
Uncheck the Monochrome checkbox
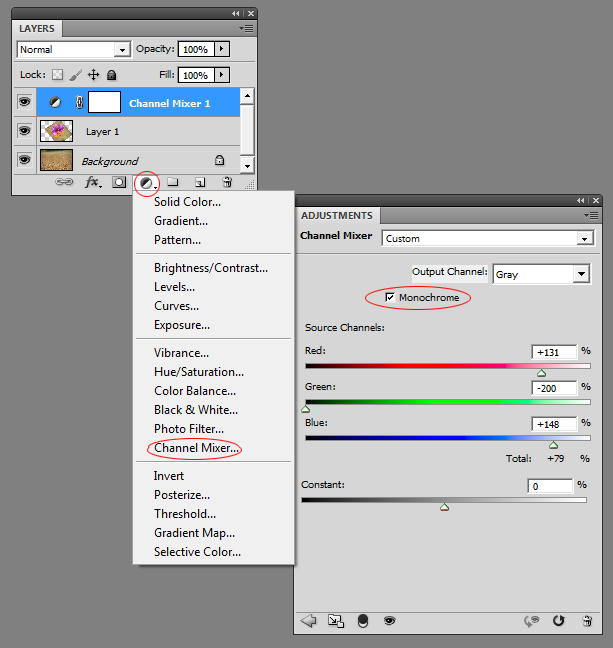pyautogui.click(x=390, y=298)
